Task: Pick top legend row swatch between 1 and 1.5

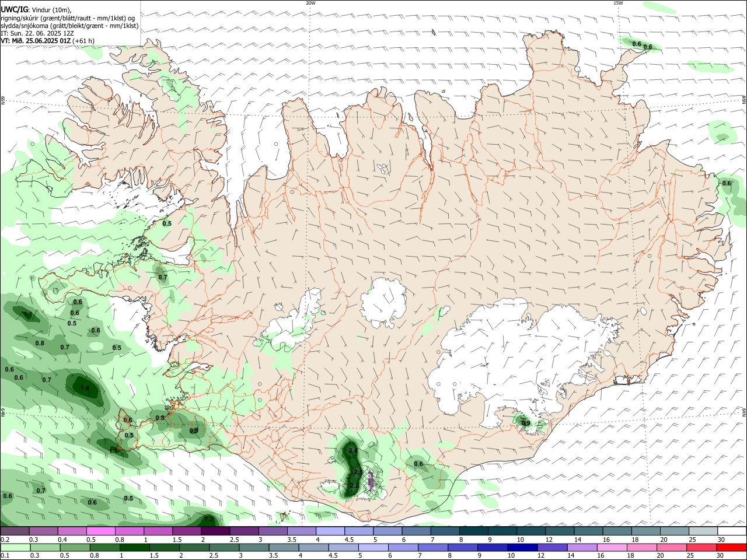Action: 158,531
